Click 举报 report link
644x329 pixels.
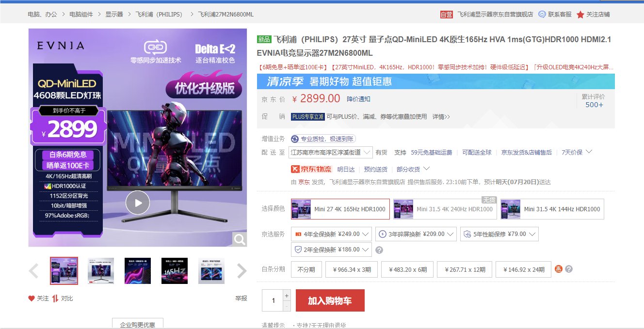coord(241,298)
